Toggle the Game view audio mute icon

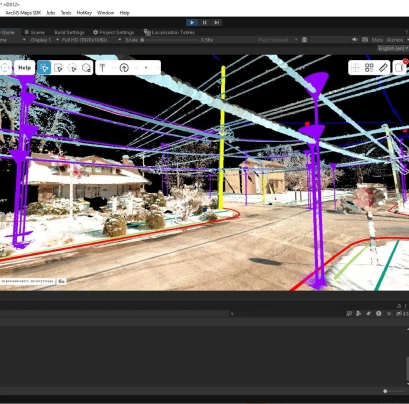[x=355, y=40]
